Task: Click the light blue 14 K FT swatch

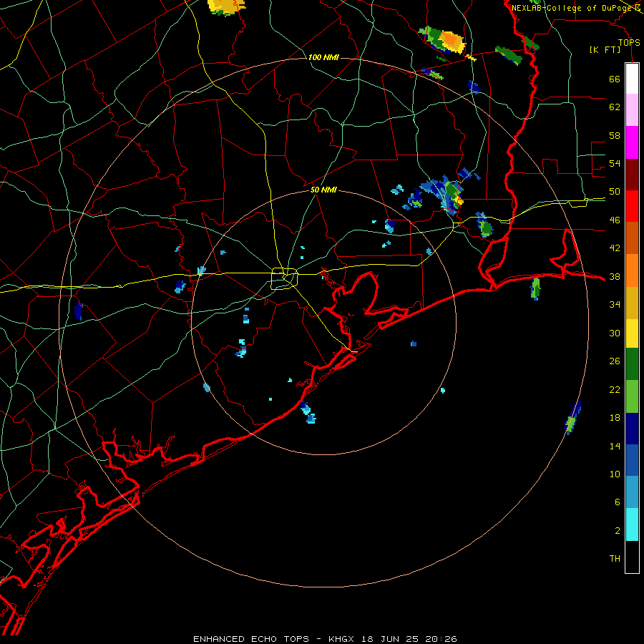Action: (632, 492)
